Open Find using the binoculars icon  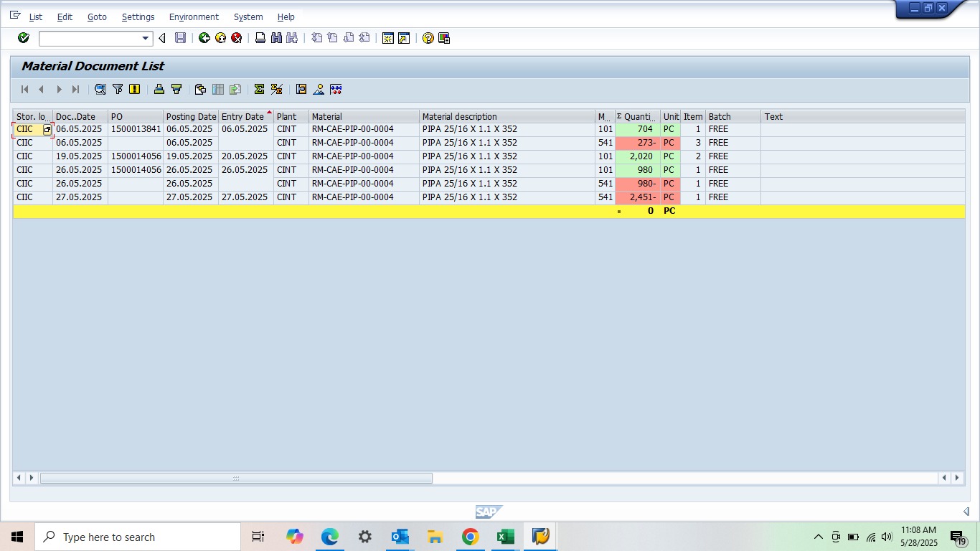pos(276,38)
